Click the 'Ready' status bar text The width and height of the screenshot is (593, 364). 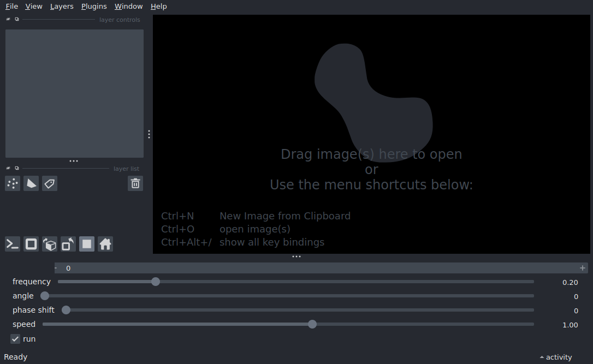pyautogui.click(x=15, y=357)
